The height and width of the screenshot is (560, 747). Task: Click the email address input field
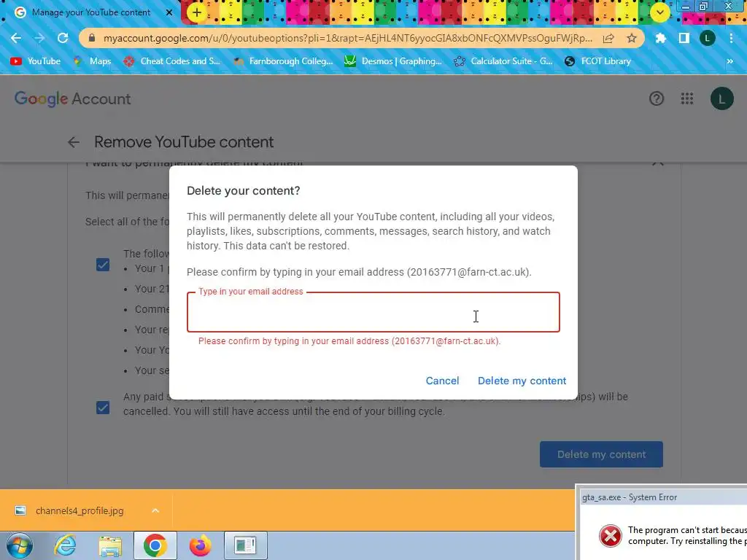tap(373, 312)
